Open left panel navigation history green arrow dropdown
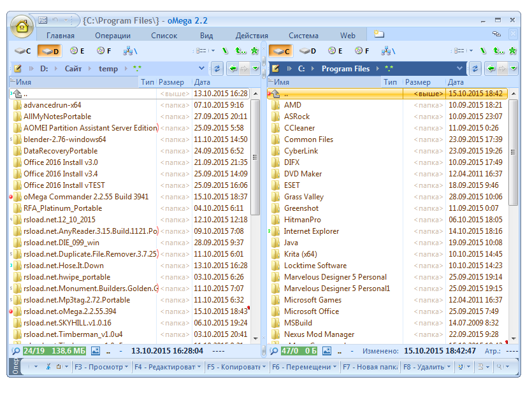Screen dimensions: 532x393 255,69
